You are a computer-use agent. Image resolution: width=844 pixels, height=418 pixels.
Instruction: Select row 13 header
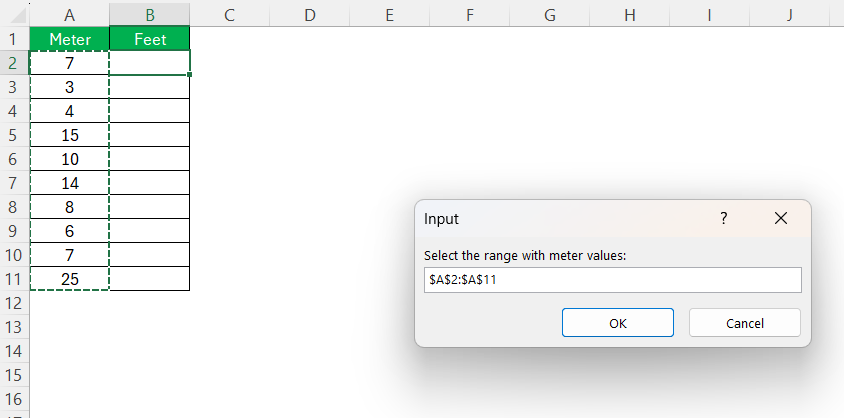pos(15,327)
